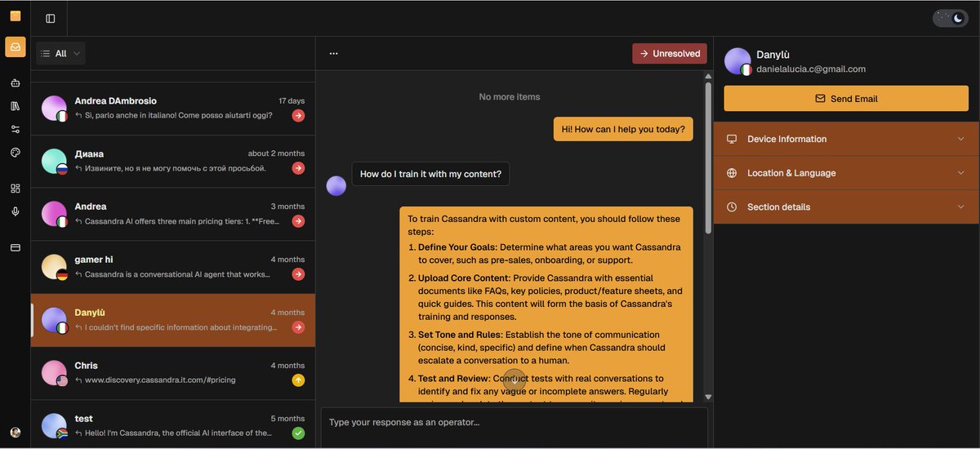Open the Chris conversation
Image resolution: width=980 pixels, height=449 pixels.
(173, 373)
